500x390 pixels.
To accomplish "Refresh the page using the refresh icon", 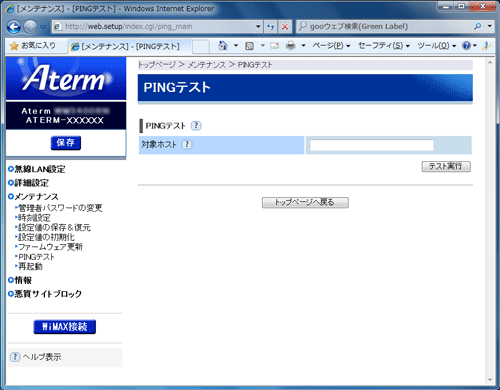I will point(271,27).
